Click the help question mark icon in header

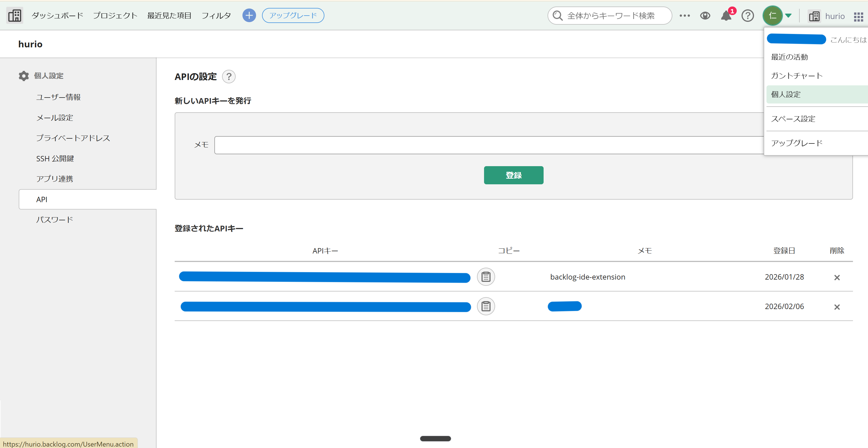747,16
